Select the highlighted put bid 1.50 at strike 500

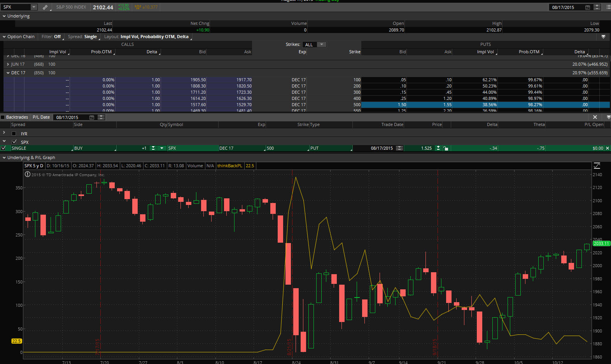[402, 105]
